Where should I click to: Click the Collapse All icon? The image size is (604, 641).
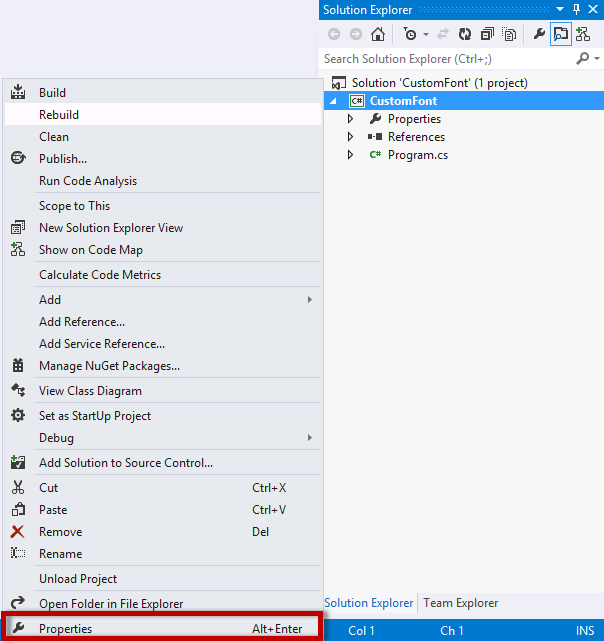487,34
